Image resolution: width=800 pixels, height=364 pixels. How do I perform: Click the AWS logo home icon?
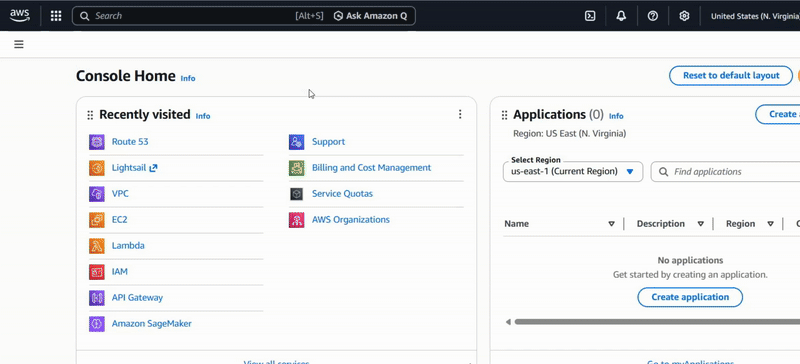(x=20, y=15)
